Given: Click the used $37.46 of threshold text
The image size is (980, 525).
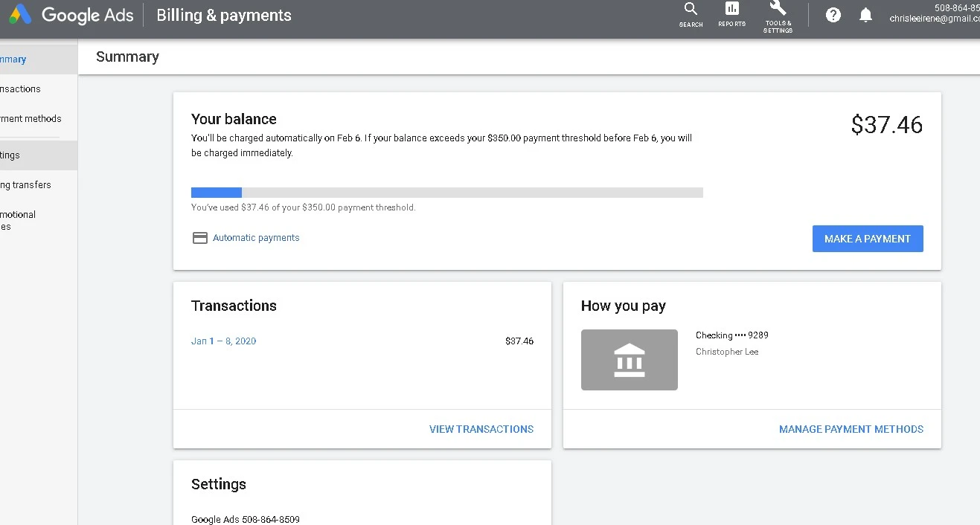Looking at the screenshot, I should pos(304,207).
